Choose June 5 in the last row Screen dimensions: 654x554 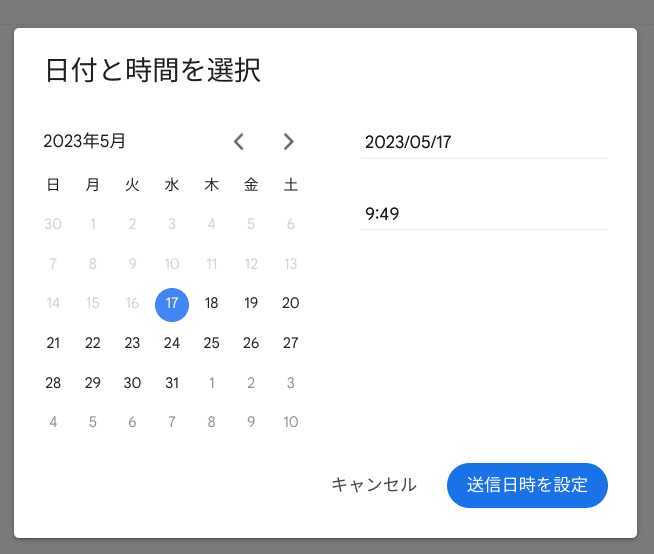(93, 422)
